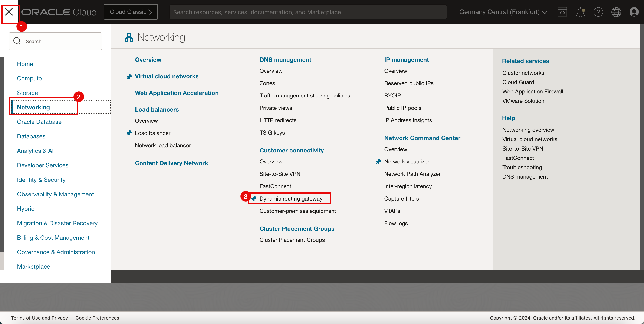Click the top resource search bar
Viewport: 644px width, 324px height.
click(308, 12)
